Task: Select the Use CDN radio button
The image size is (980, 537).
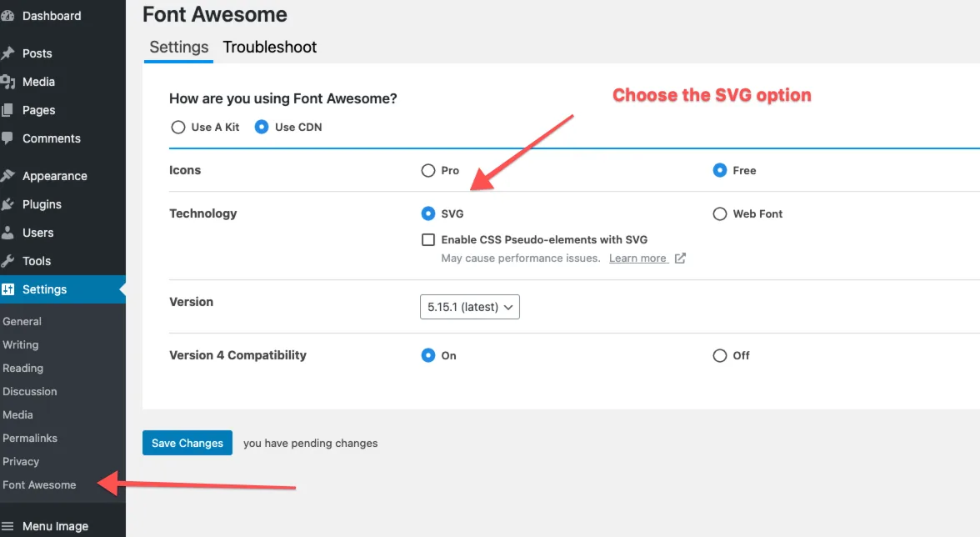Action: [x=262, y=128]
